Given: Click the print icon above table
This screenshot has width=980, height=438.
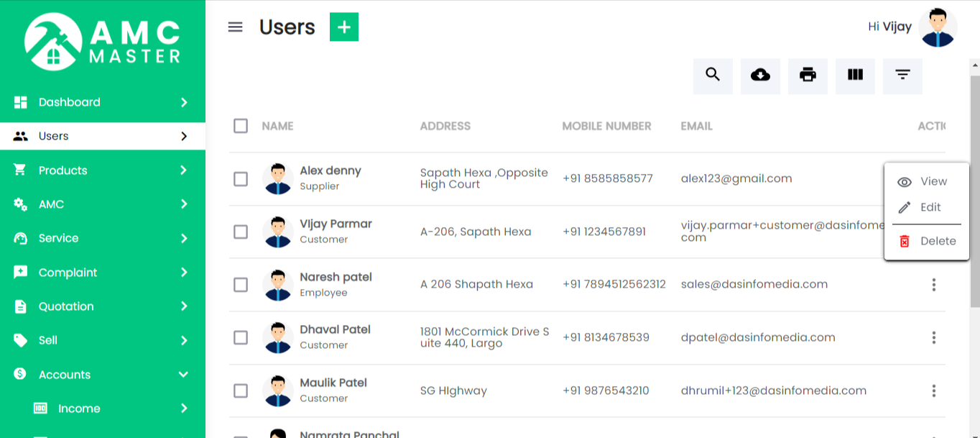Looking at the screenshot, I should point(808,76).
